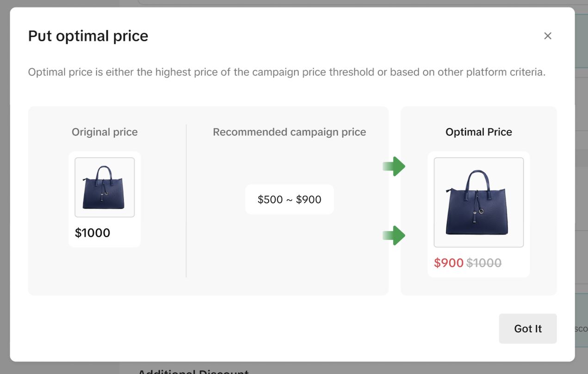Click the lower green arrow icon
588x374 pixels.
394,235
